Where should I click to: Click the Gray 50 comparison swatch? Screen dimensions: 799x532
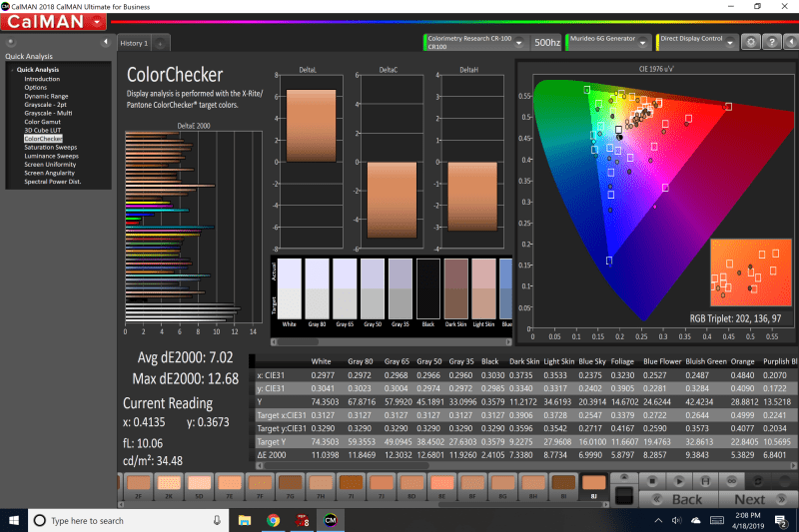[x=372, y=288]
